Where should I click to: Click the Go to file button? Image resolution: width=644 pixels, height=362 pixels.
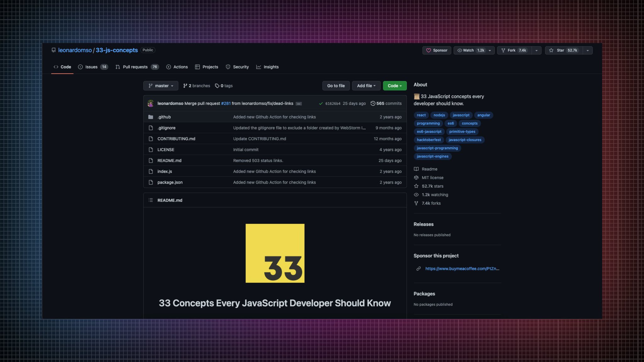(x=336, y=85)
